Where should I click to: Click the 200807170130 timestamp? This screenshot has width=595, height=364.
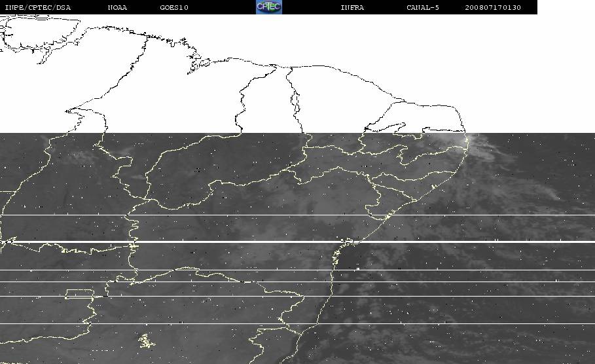[493, 7]
